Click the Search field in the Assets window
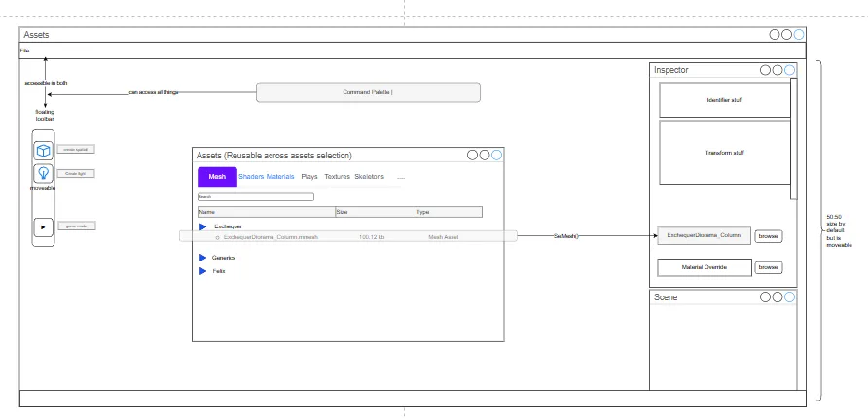Screen dimensions: 868x418 pyautogui.click(x=256, y=196)
